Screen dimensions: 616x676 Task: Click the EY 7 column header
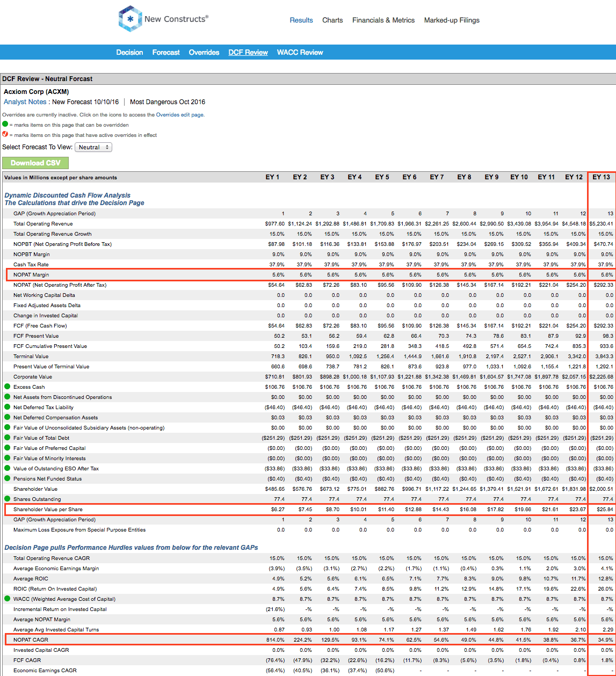pos(437,177)
